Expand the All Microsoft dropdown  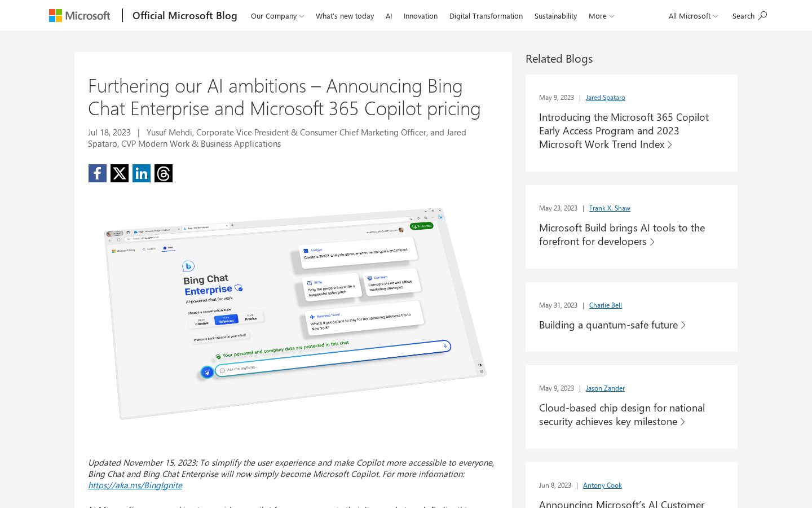[x=693, y=16]
